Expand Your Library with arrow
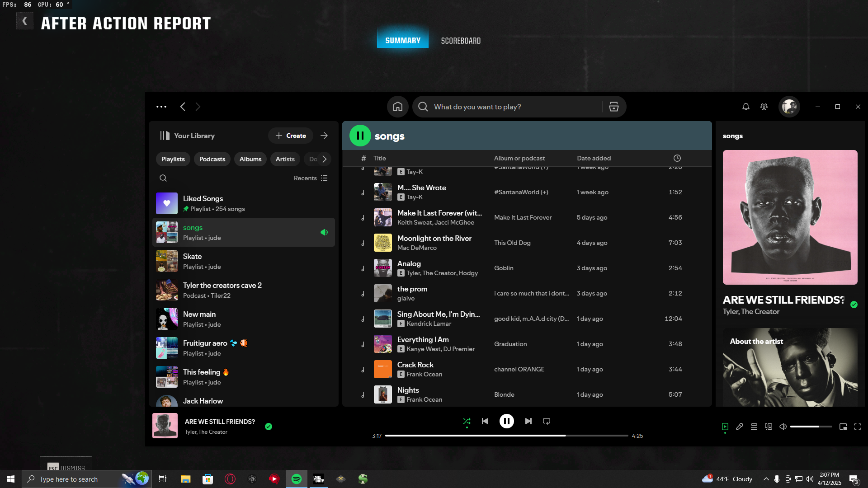The image size is (868, 488). coord(324,136)
